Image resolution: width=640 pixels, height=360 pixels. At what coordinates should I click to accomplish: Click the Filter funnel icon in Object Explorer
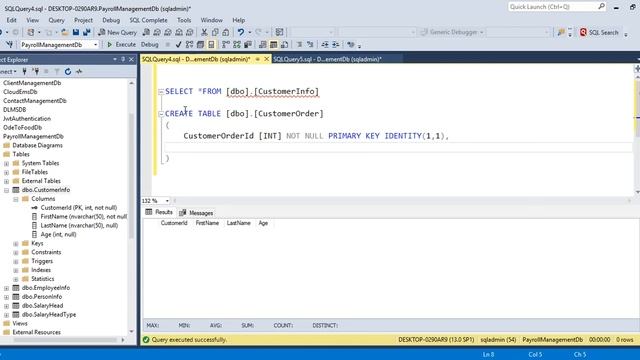click(x=57, y=71)
